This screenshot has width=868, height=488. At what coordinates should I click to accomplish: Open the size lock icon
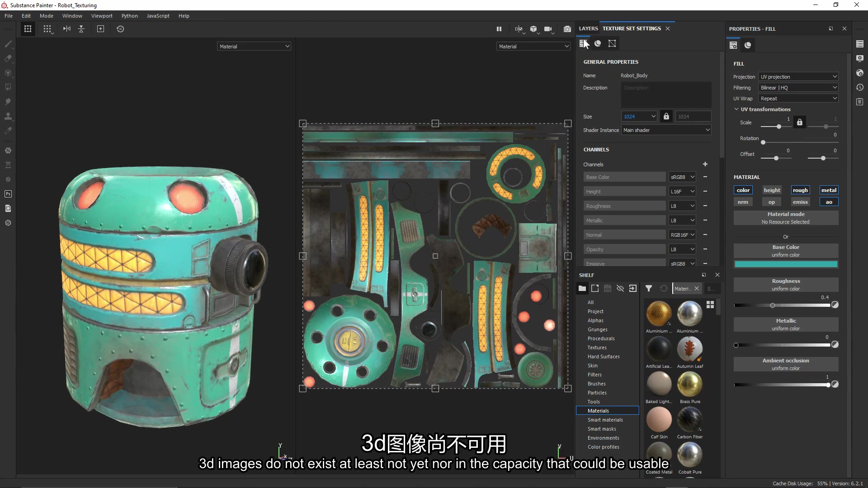(666, 117)
